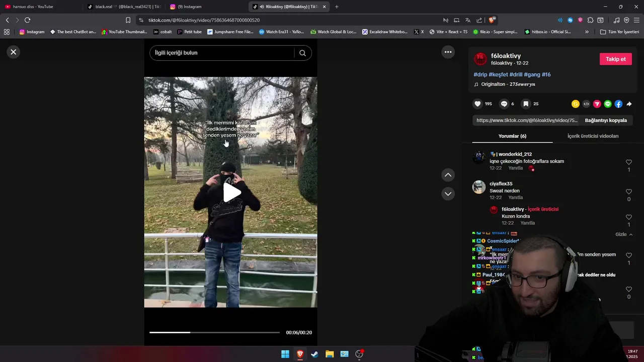Open the browser hamburger main menu

tap(637, 20)
